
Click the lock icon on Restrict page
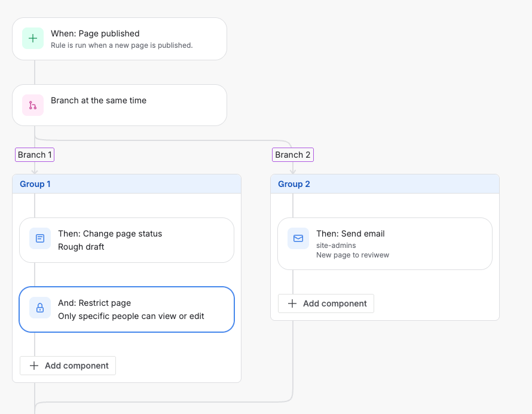point(40,308)
